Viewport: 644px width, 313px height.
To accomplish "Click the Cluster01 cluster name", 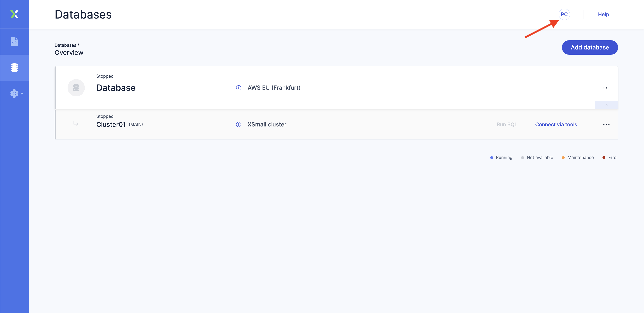I will (111, 125).
